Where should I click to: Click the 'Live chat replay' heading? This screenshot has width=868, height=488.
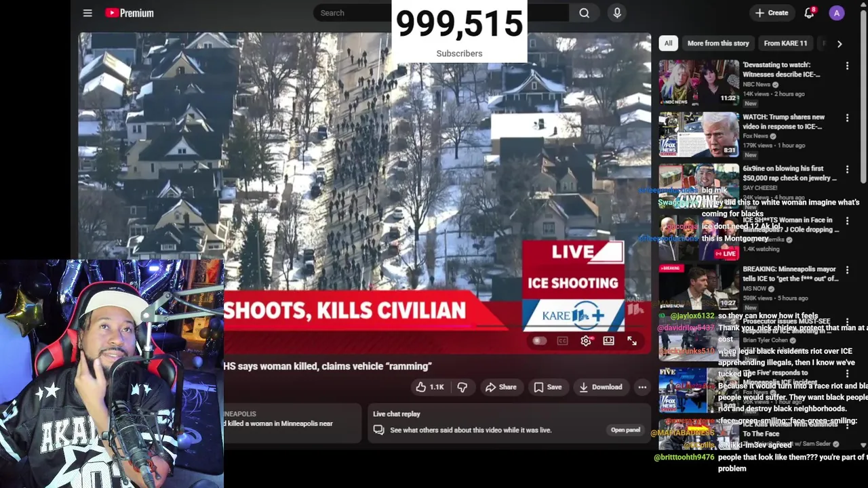coord(397,414)
